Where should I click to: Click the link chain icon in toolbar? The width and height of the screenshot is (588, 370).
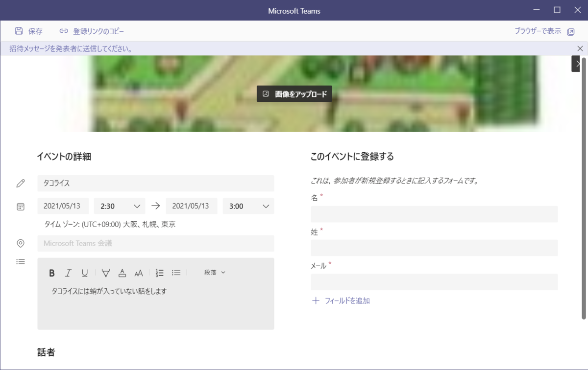tap(64, 31)
